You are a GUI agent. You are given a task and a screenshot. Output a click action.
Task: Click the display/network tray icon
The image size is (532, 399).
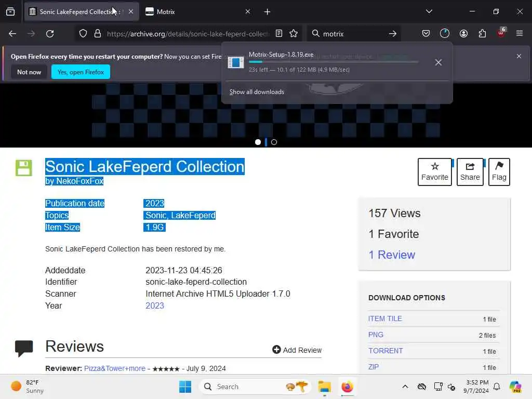[438, 387]
